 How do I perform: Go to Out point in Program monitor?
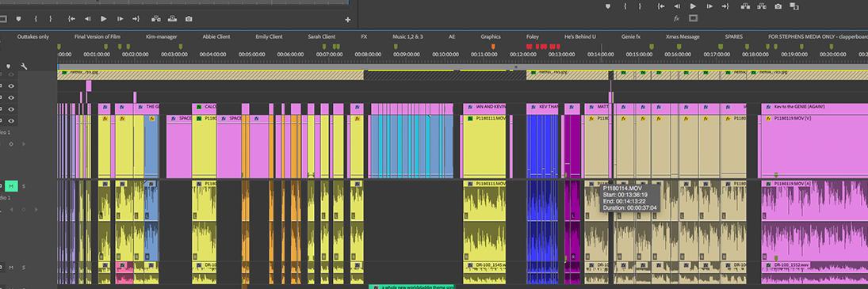point(725,6)
